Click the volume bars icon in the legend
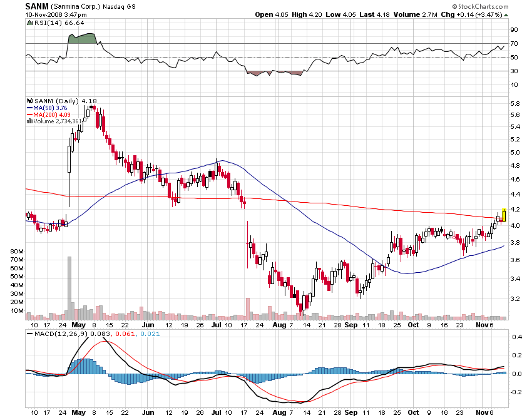 pos(30,121)
